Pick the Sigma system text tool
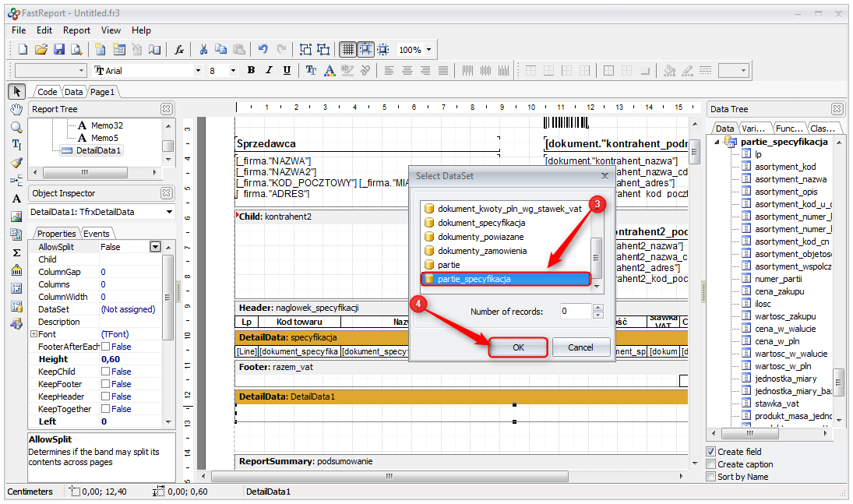The height and width of the screenshot is (504, 853). point(16,252)
